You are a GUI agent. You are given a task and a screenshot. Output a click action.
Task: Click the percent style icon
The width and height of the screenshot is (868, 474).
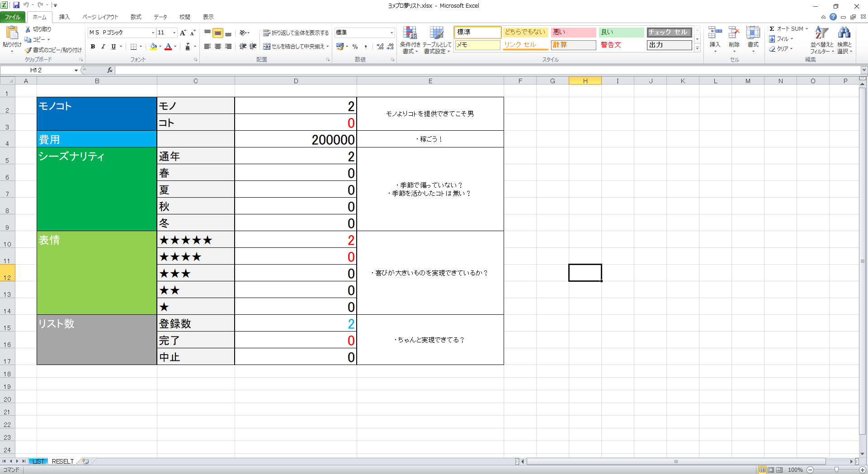(x=355, y=46)
